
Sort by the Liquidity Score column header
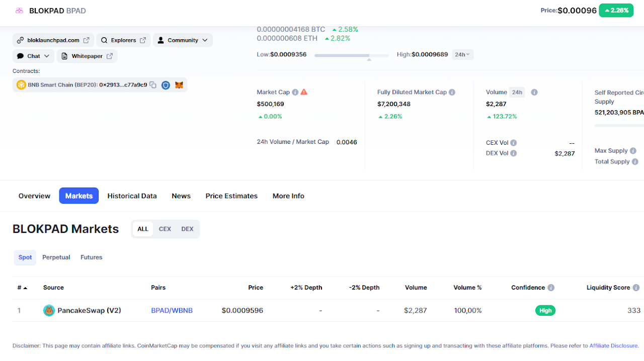click(x=608, y=288)
